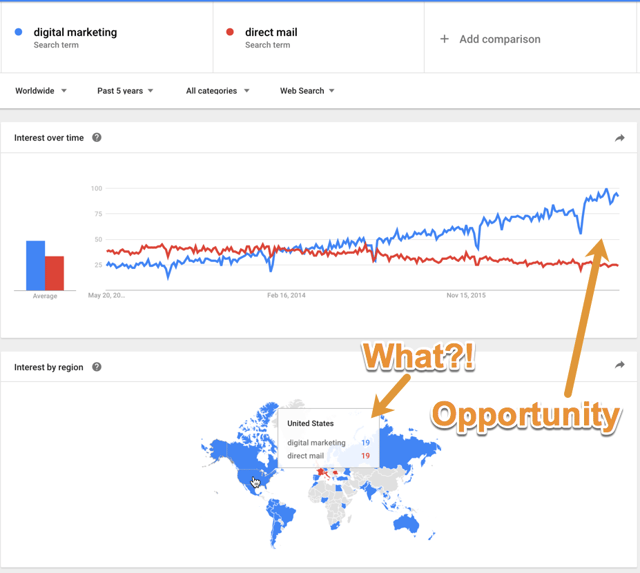The height and width of the screenshot is (573, 640).
Task: Click South America on the region map
Action: point(278,520)
